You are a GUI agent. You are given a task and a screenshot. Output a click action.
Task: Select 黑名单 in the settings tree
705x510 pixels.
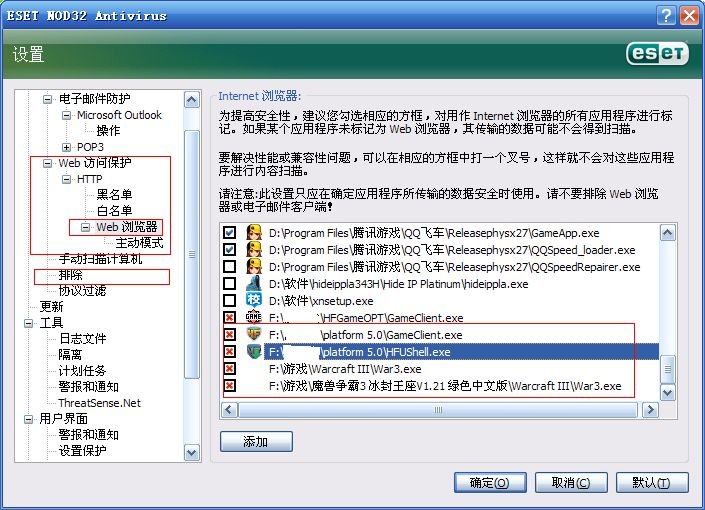pyautogui.click(x=114, y=195)
